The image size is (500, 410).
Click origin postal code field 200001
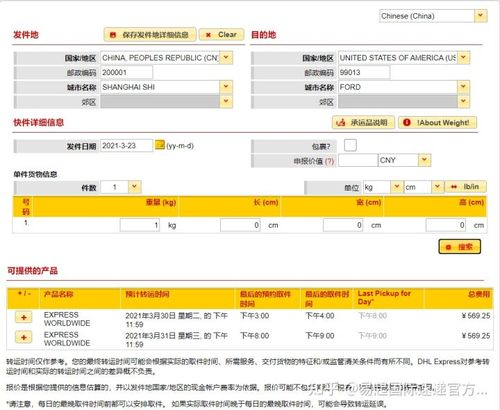126,72
